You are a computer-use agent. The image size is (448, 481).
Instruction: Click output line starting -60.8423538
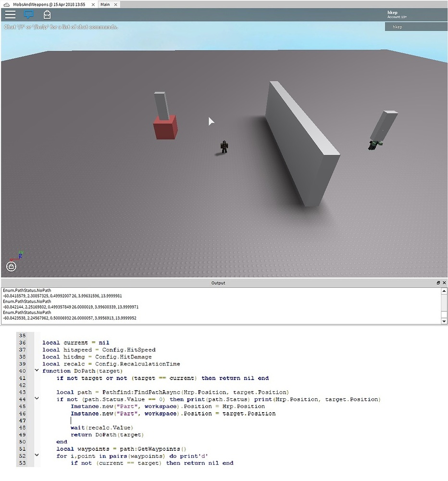tap(69, 318)
